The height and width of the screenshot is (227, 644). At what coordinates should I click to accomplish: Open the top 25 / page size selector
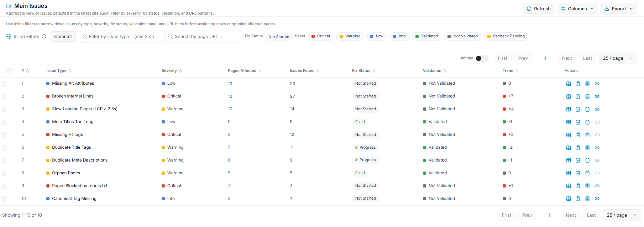tap(618, 58)
